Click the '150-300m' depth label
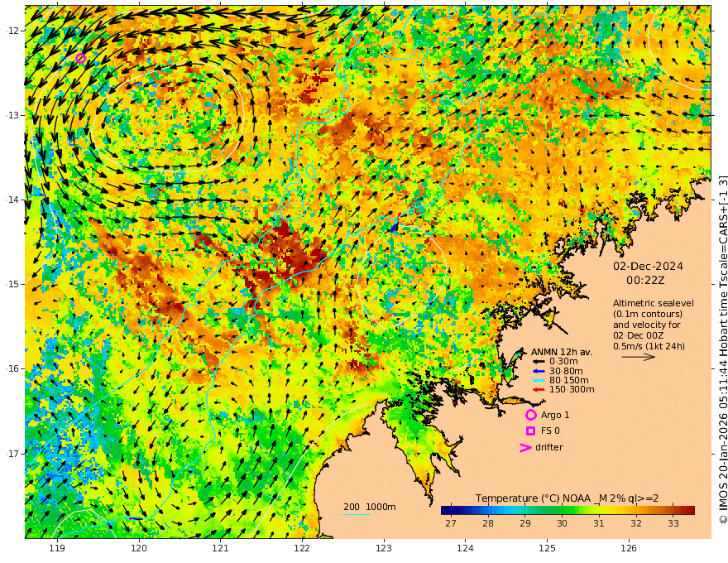 (572, 389)
